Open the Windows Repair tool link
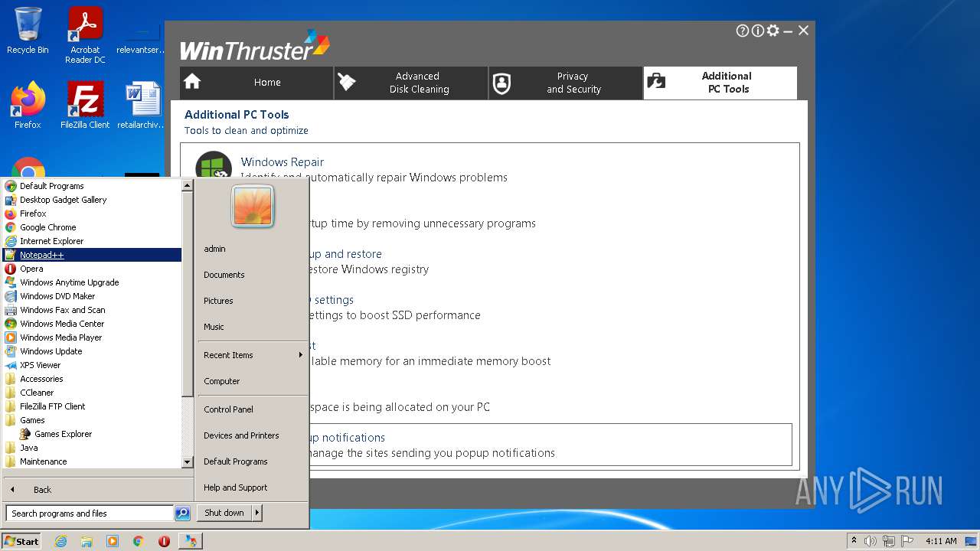 282,162
